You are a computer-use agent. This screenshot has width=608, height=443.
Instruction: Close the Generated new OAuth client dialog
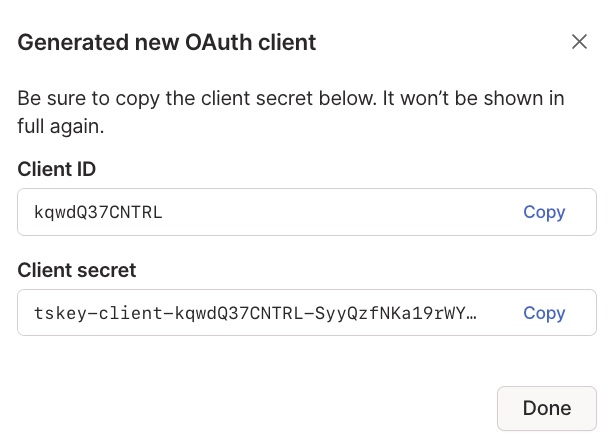[579, 41]
